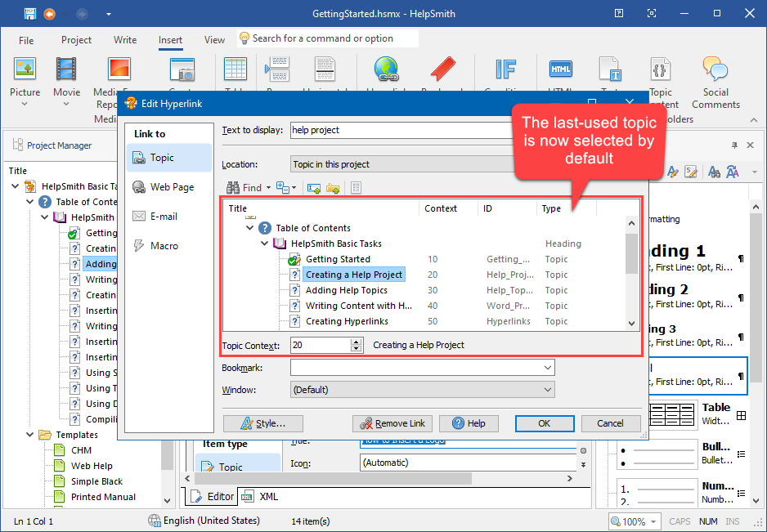The image size is (767, 532).
Task: Open the Window (Default) dropdown
Action: pyautogui.click(x=547, y=391)
